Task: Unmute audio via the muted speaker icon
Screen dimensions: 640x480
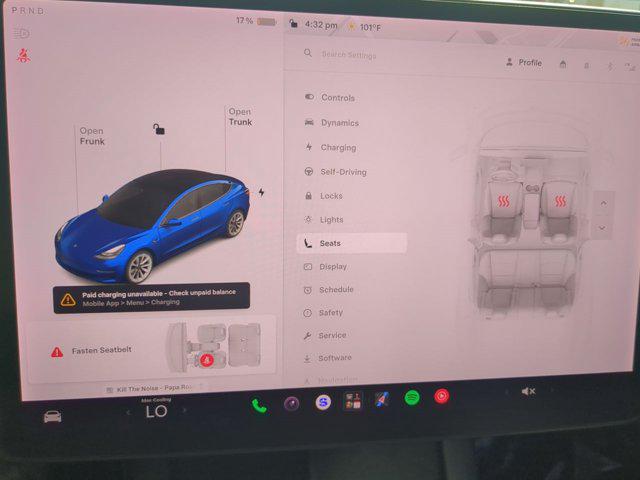Action: [x=528, y=391]
